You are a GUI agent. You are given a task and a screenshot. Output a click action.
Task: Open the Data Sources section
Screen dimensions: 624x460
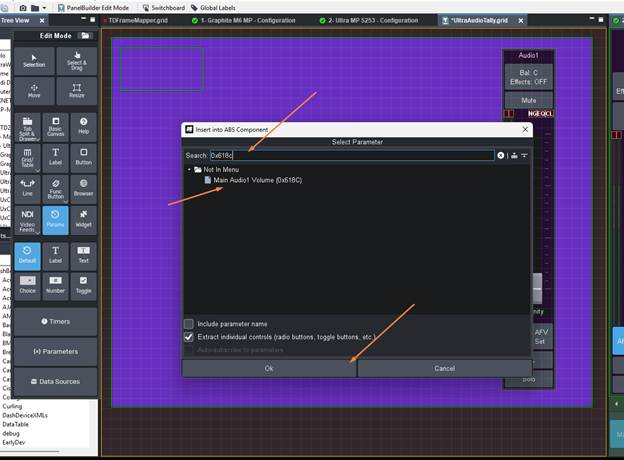[56, 382]
